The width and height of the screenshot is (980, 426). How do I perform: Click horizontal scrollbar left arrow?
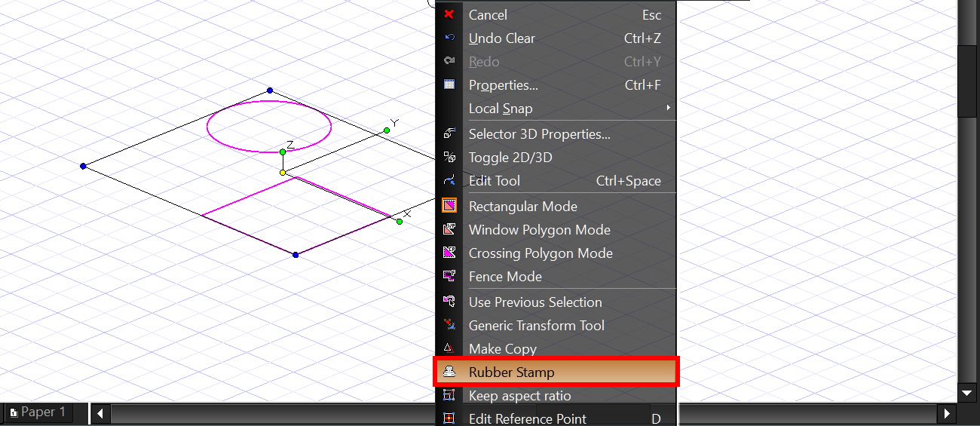click(100, 413)
